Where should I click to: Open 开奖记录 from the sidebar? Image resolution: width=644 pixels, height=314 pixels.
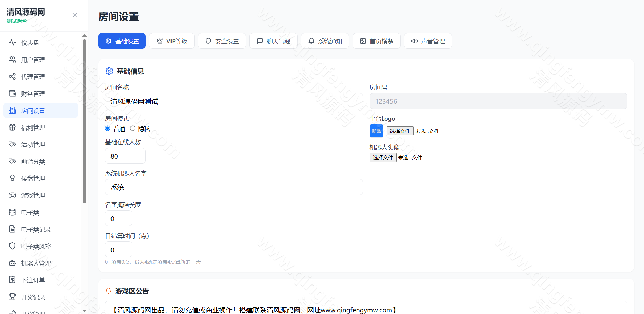tap(41, 297)
